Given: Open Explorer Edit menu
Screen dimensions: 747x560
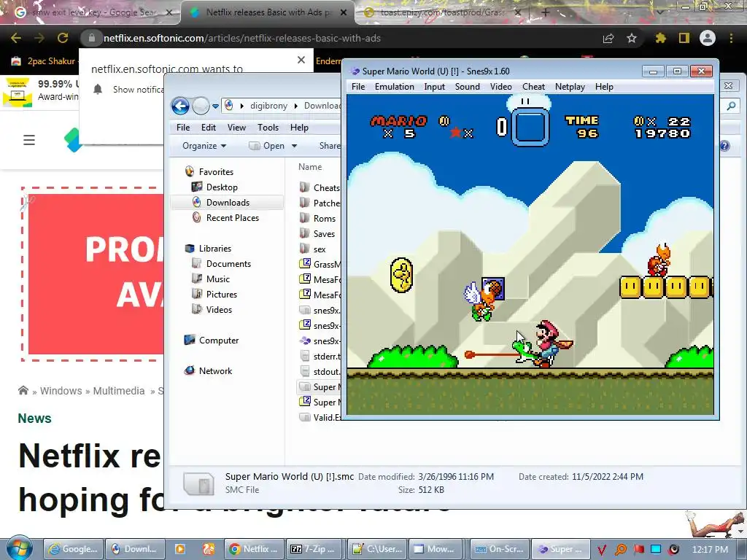Looking at the screenshot, I should (208, 127).
